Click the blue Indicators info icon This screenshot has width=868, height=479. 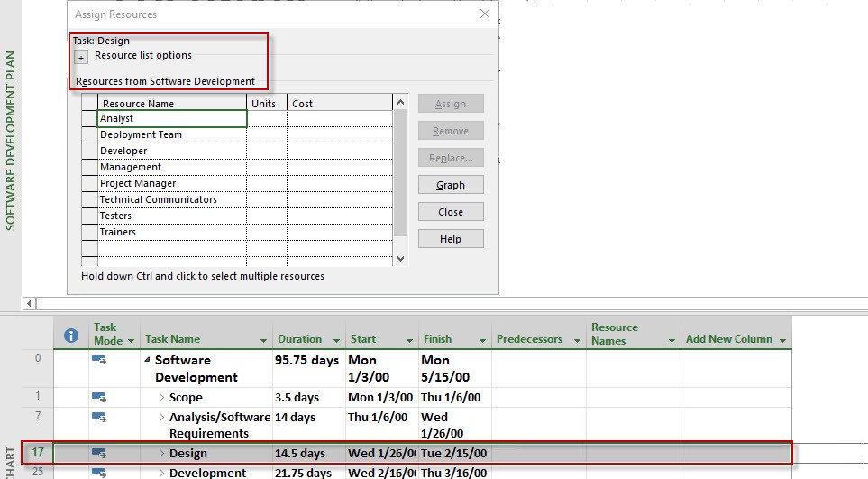tap(71, 335)
